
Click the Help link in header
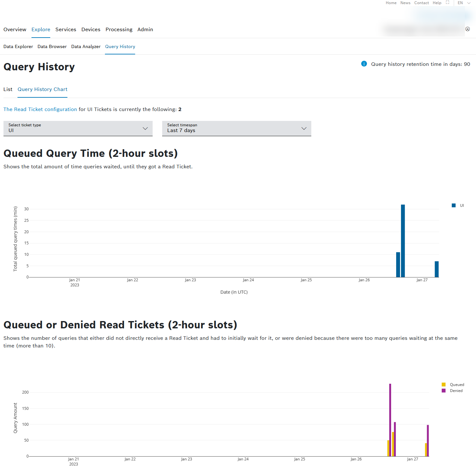click(437, 3)
